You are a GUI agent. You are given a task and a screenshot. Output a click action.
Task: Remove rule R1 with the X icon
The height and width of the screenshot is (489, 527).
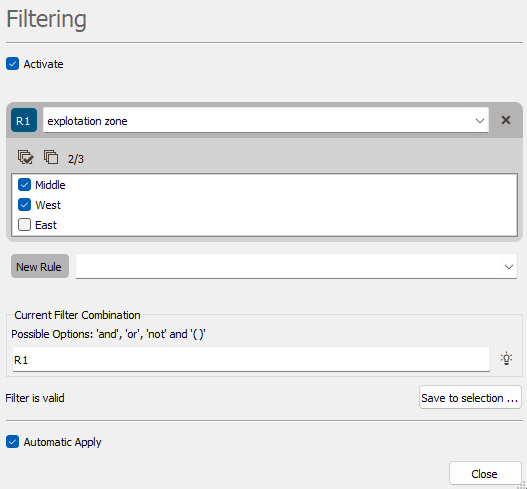(505, 120)
